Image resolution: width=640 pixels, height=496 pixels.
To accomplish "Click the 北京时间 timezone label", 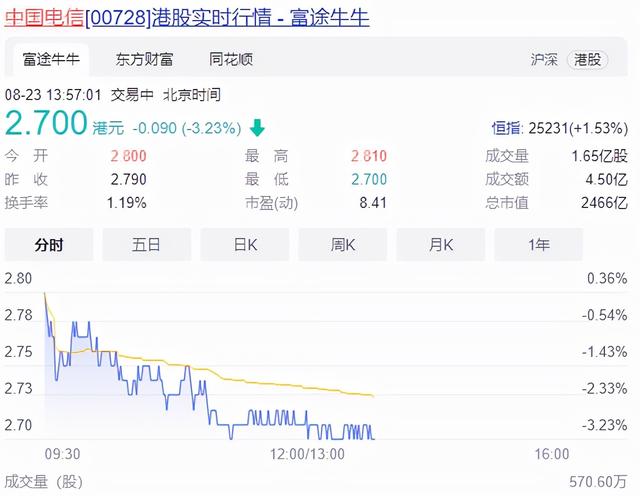I will click(192, 95).
